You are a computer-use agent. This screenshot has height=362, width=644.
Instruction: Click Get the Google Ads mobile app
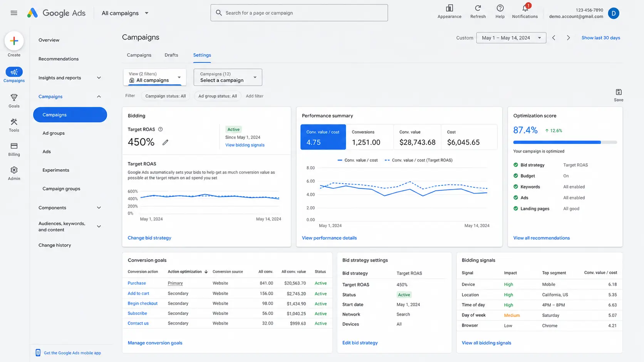(72, 353)
